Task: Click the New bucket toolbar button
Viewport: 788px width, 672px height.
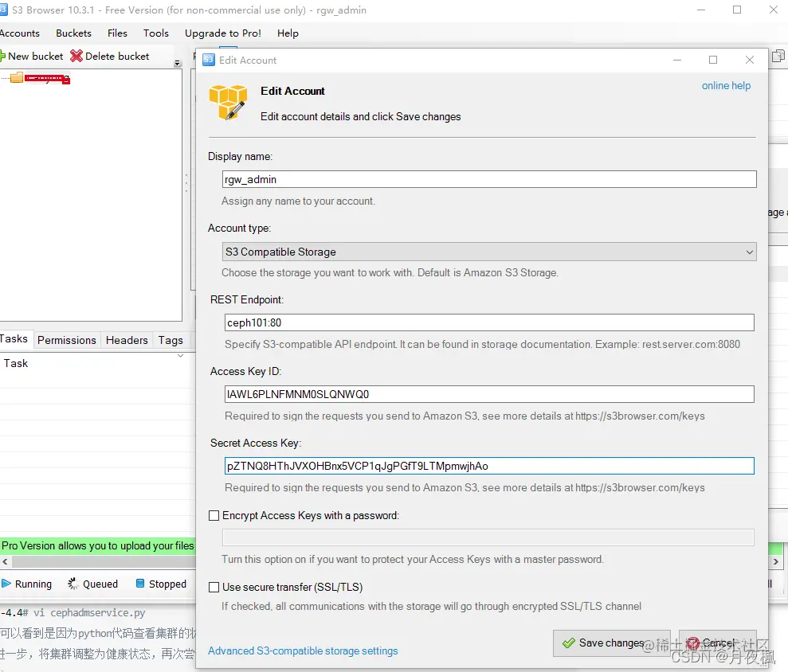Action: [x=32, y=57]
